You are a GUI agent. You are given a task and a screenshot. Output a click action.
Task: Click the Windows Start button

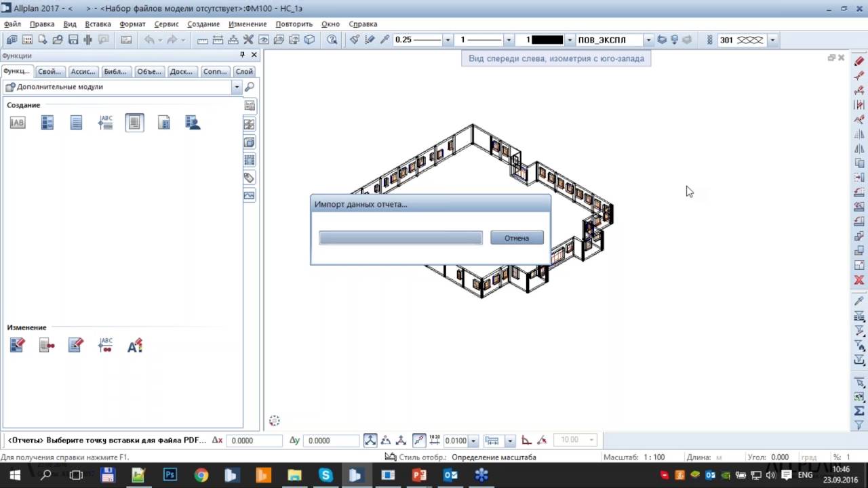point(15,475)
